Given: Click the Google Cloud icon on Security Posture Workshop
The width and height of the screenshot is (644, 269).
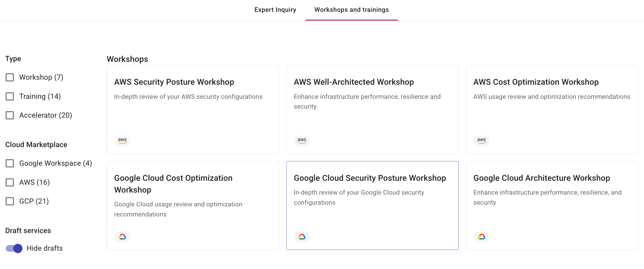Looking at the screenshot, I should 302,237.
